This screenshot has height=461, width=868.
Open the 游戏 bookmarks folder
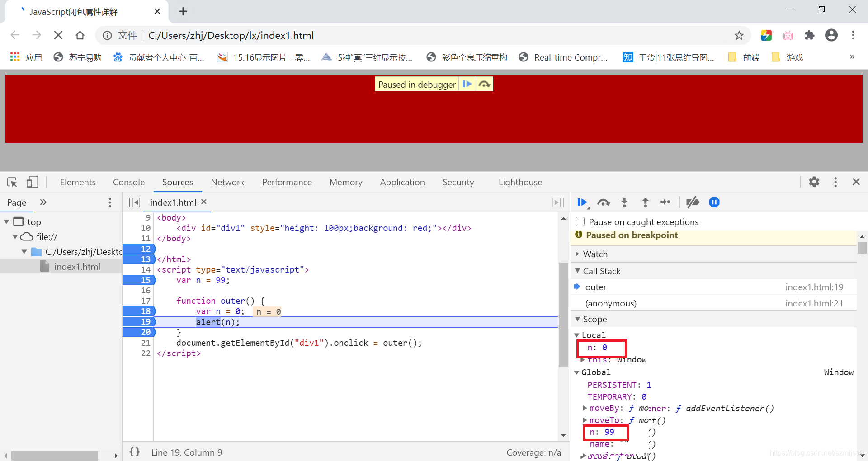click(787, 57)
